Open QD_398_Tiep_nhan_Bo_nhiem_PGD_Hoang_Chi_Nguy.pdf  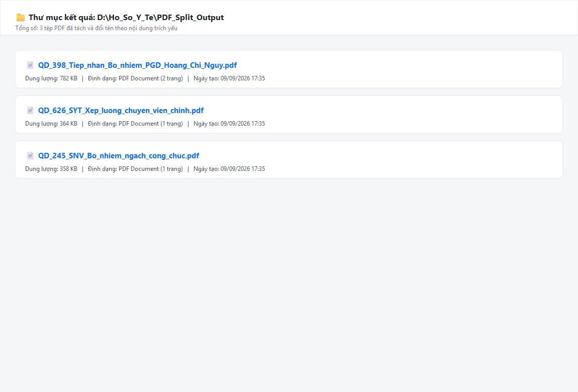[x=138, y=65]
